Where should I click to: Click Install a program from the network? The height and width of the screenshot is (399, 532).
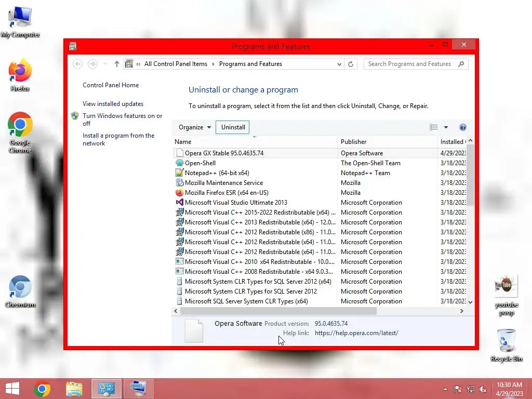[x=118, y=139]
